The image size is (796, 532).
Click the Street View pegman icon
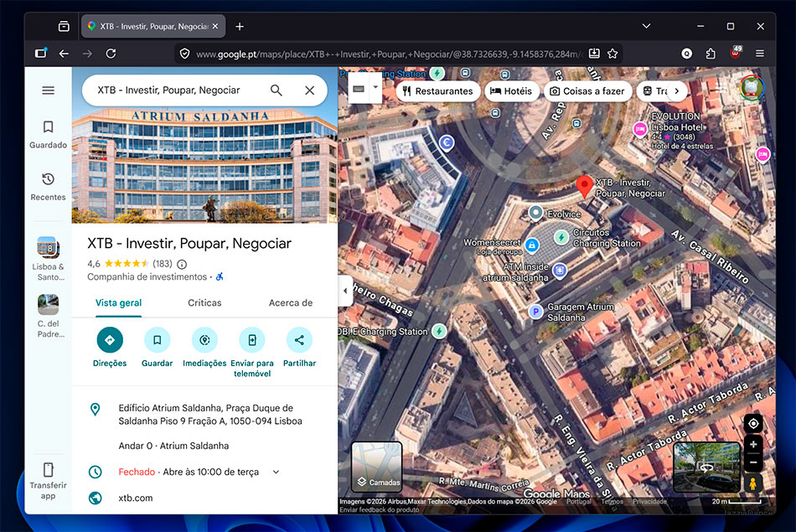(x=753, y=483)
